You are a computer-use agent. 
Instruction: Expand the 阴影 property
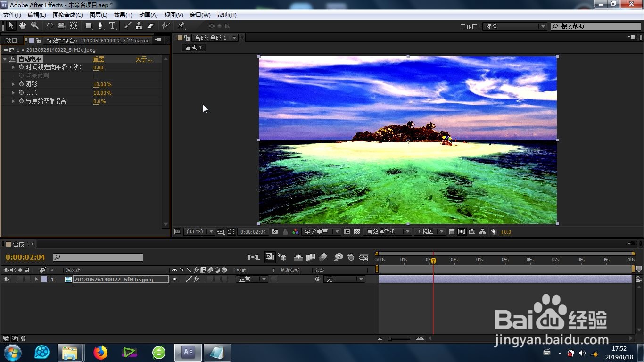(x=13, y=84)
